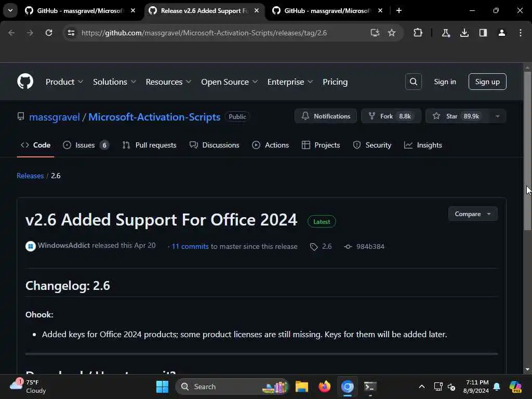Open the Compare dropdown
532x399 pixels.
(x=473, y=214)
